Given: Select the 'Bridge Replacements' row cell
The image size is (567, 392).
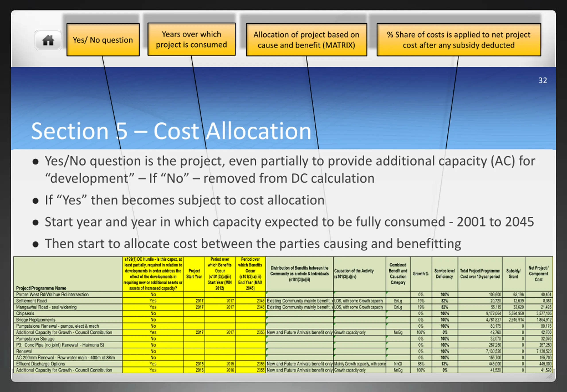Looking at the screenshot, I should click(36, 320).
